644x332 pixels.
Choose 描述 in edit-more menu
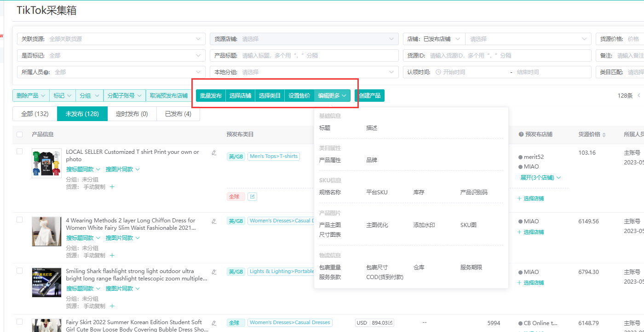pyautogui.click(x=372, y=128)
